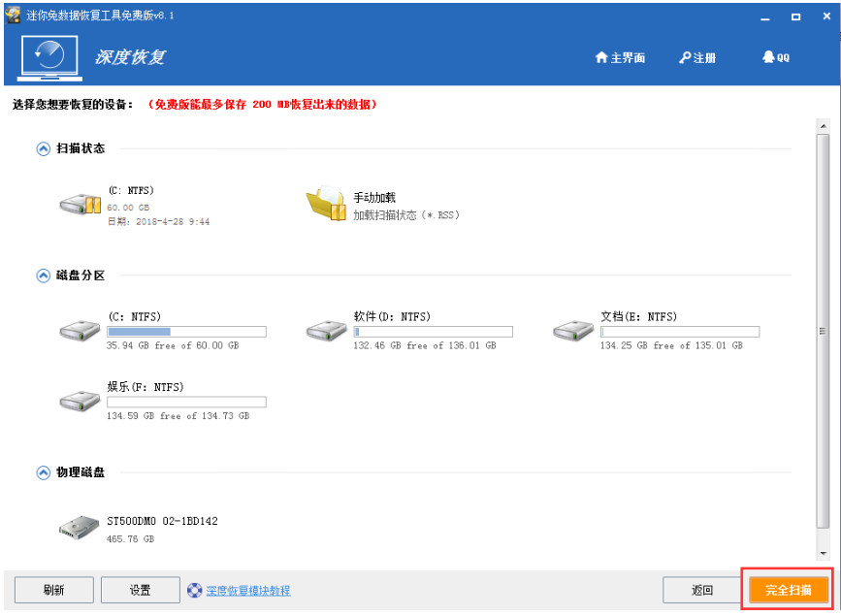Select the 文档 E: partition drive icon

573,331
